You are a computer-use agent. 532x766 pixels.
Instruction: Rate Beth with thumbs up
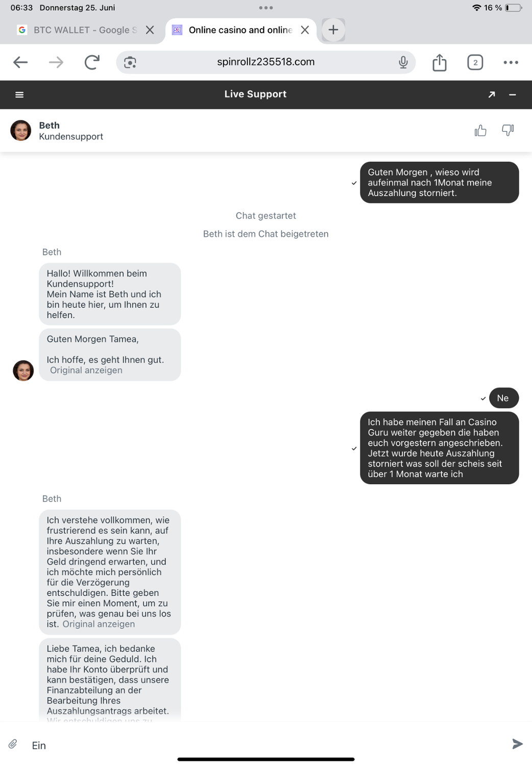coord(480,131)
